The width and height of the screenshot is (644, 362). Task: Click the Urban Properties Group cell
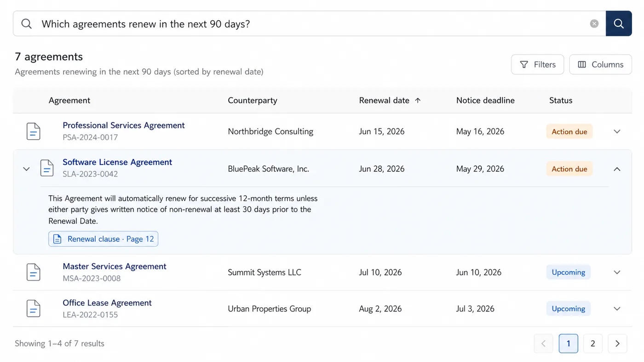pyautogui.click(x=270, y=309)
